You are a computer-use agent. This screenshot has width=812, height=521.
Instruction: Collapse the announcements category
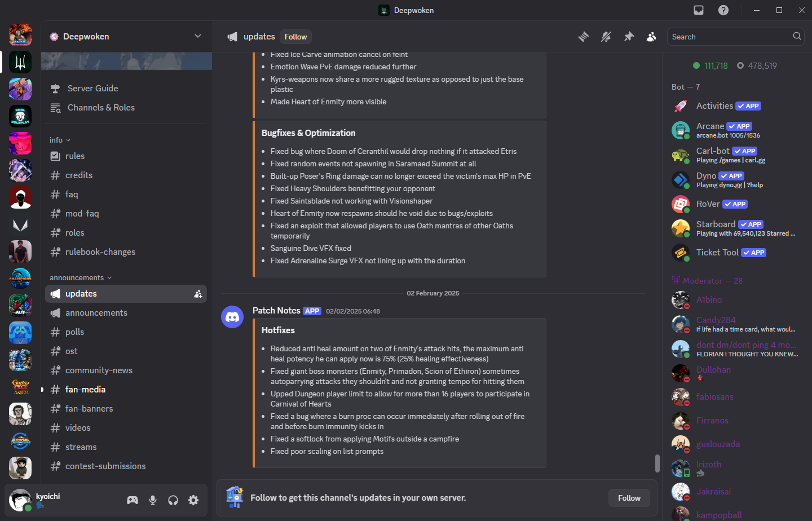pyautogui.click(x=81, y=277)
